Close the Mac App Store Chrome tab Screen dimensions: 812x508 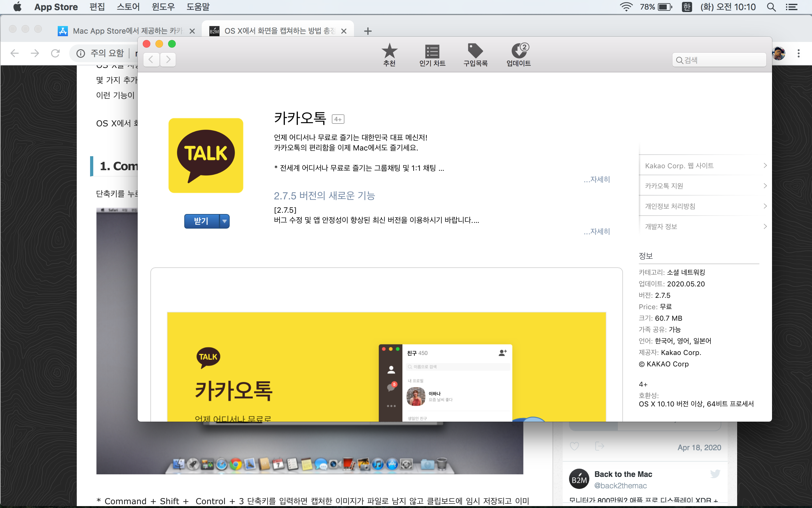coord(192,31)
